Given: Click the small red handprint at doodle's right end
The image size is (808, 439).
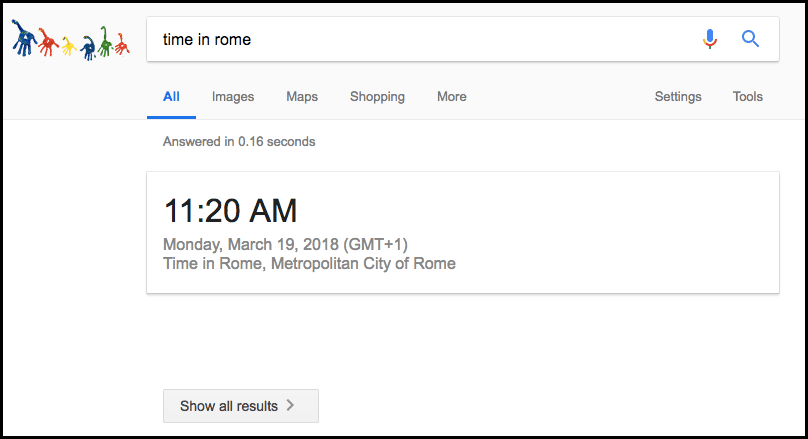Looking at the screenshot, I should tap(122, 44).
